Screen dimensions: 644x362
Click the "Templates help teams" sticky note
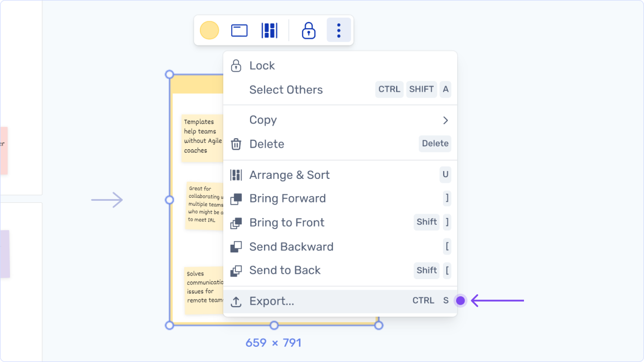(202, 137)
